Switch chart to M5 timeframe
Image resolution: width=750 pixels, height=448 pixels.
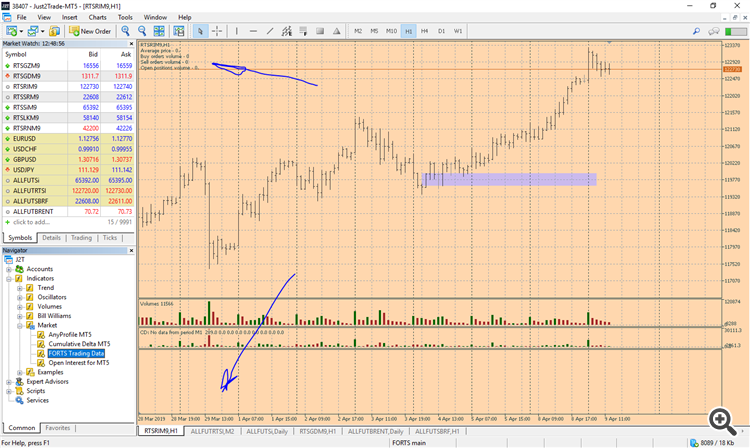pyautogui.click(x=374, y=31)
